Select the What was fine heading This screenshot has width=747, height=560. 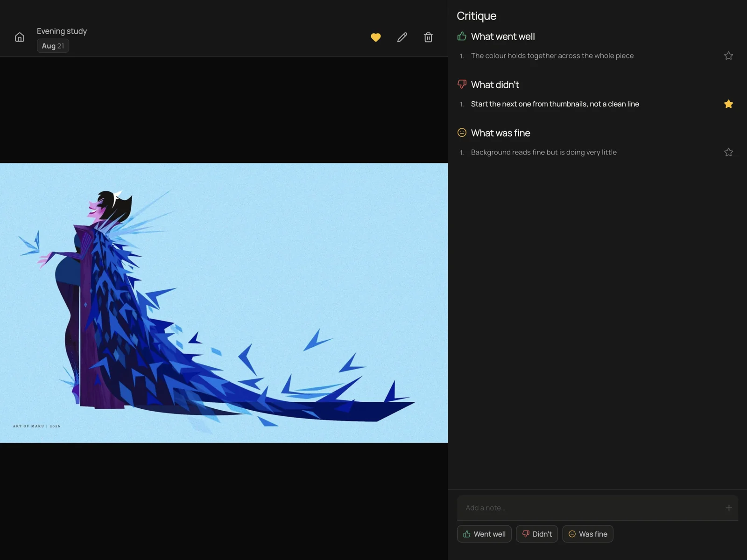tap(500, 133)
